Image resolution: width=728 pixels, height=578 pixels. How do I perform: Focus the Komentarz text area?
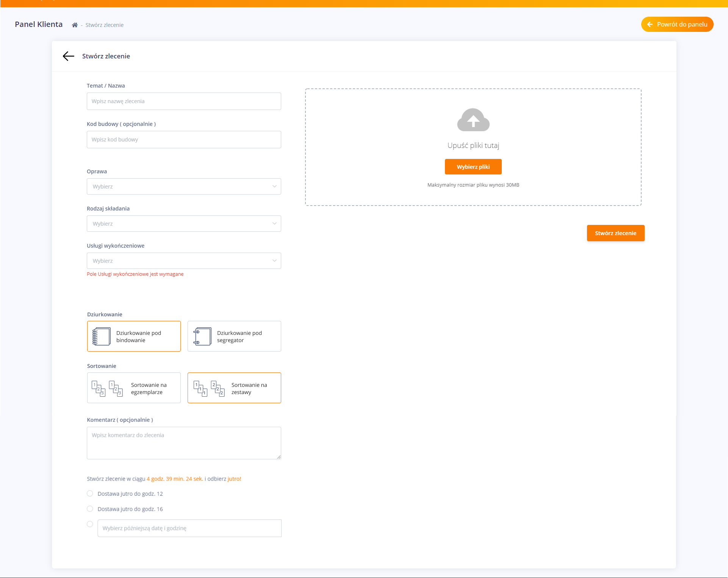point(184,443)
